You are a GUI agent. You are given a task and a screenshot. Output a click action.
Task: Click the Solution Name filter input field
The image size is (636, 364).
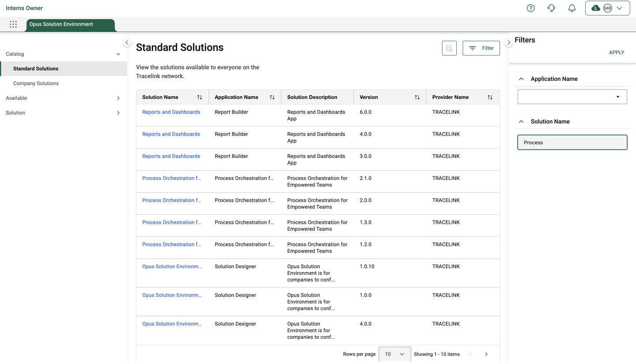click(x=572, y=143)
